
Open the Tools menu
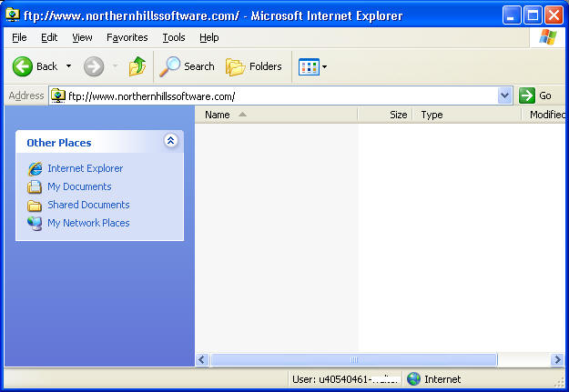tap(173, 37)
